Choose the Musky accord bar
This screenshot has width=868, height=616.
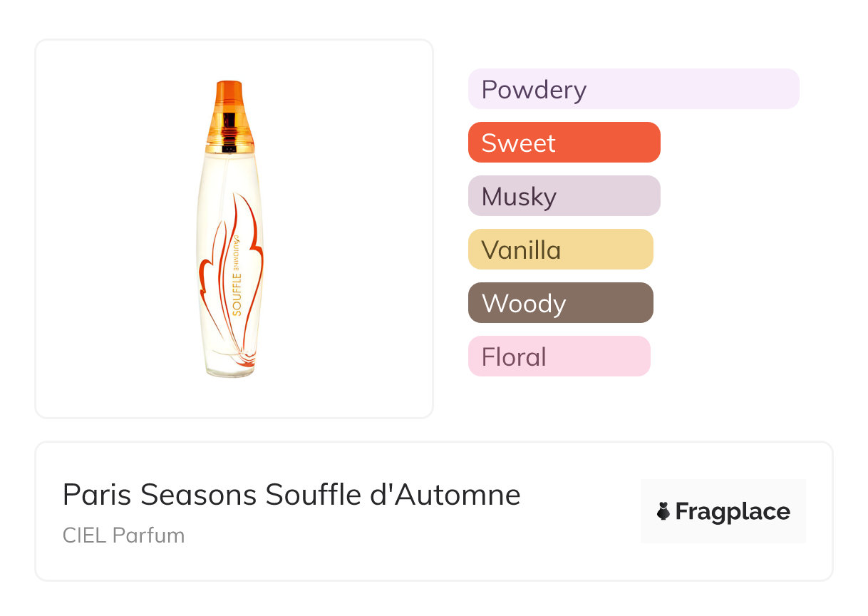point(564,196)
